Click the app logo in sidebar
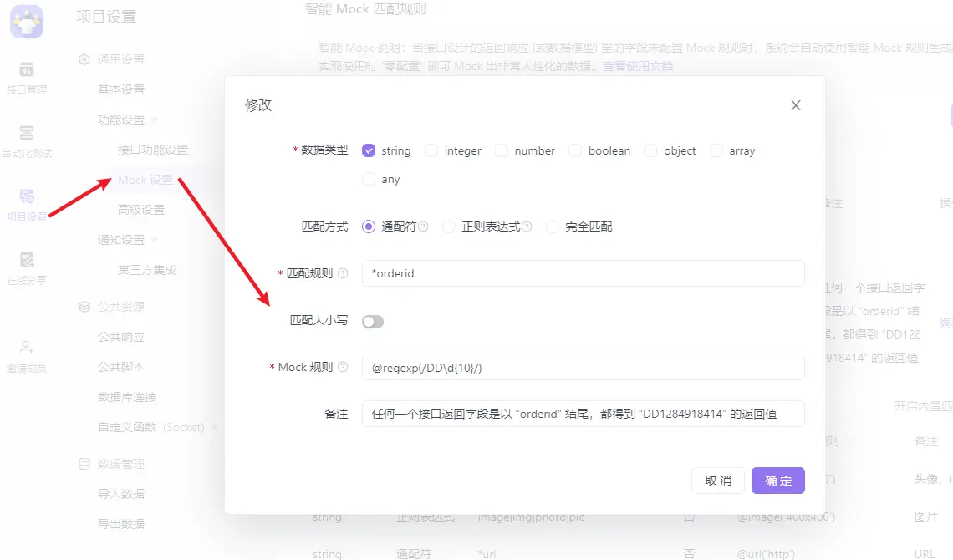This screenshot has width=953, height=560. pos(27,22)
